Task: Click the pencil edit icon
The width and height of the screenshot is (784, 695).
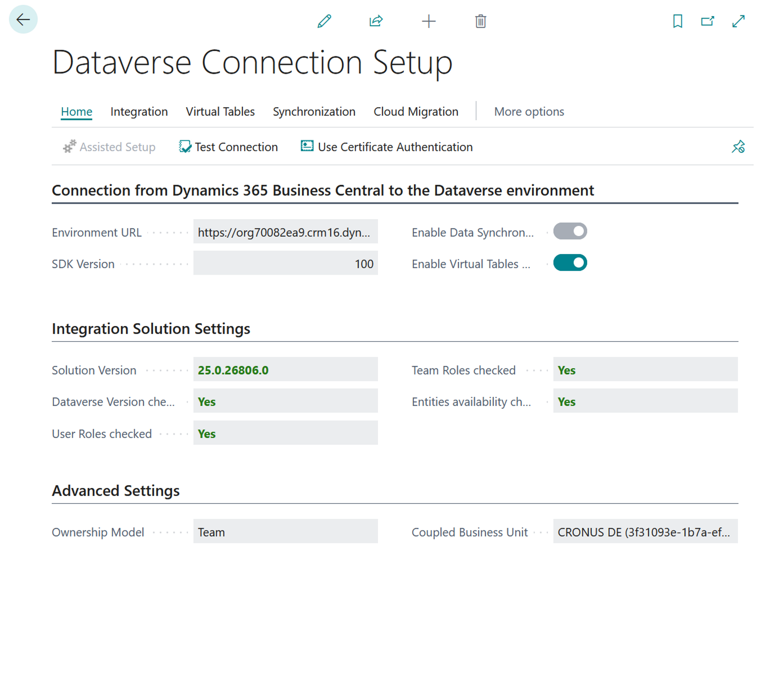Action: point(324,21)
